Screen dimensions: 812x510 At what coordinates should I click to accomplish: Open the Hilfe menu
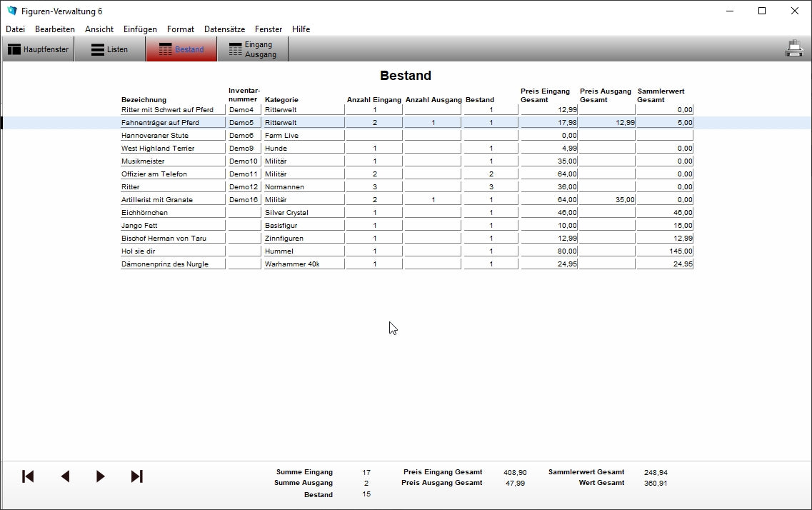[301, 29]
